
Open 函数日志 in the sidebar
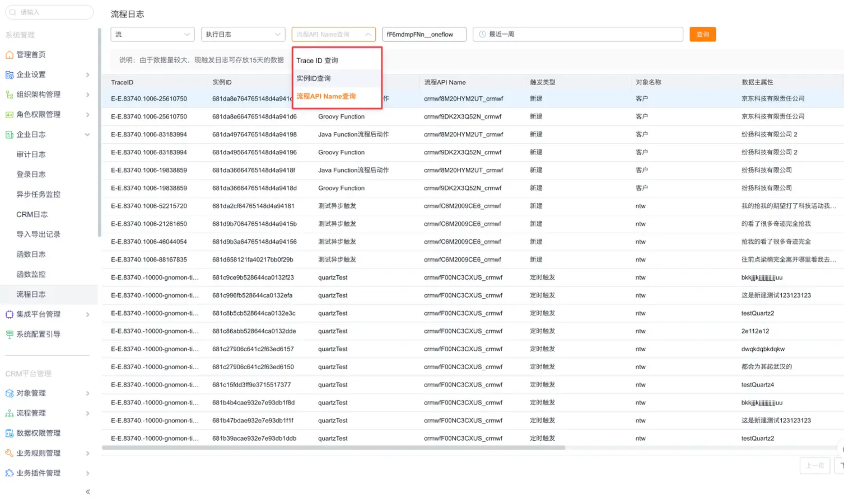coord(31,254)
